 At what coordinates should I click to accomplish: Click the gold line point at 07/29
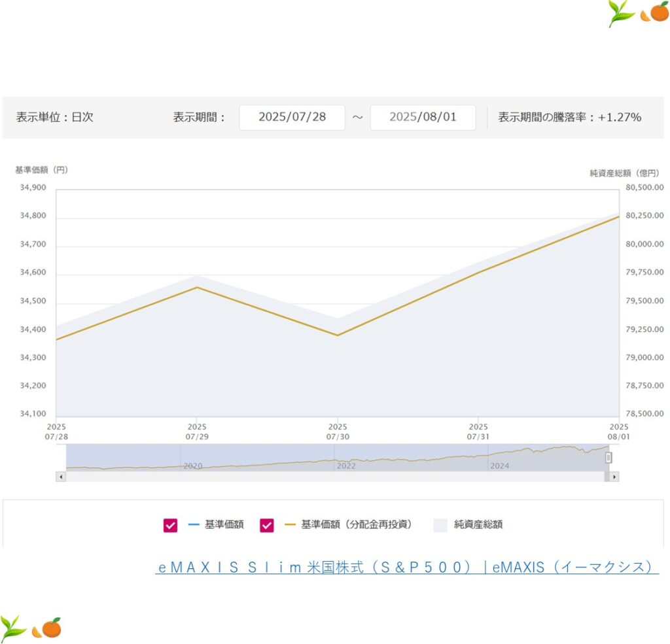197,288
